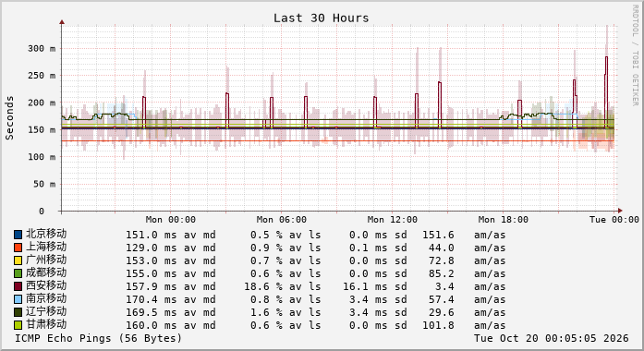644x351 pixels.
Task: Click the Mon 18:00 time axis label
Action: pyautogui.click(x=504, y=220)
